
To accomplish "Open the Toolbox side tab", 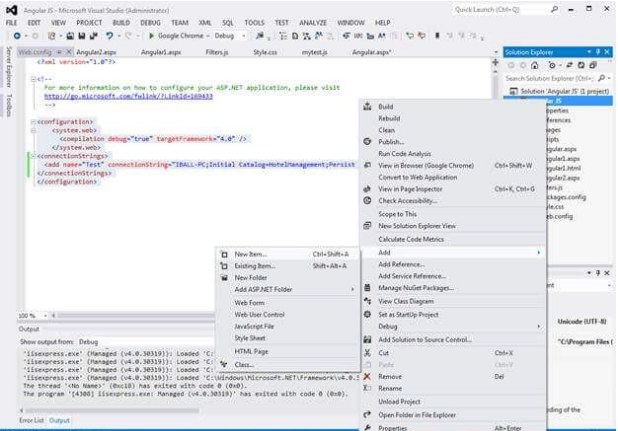I will [9, 105].
